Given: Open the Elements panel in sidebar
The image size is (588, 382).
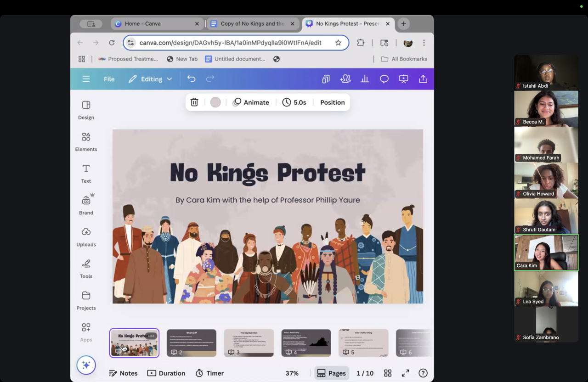Looking at the screenshot, I should (x=86, y=142).
